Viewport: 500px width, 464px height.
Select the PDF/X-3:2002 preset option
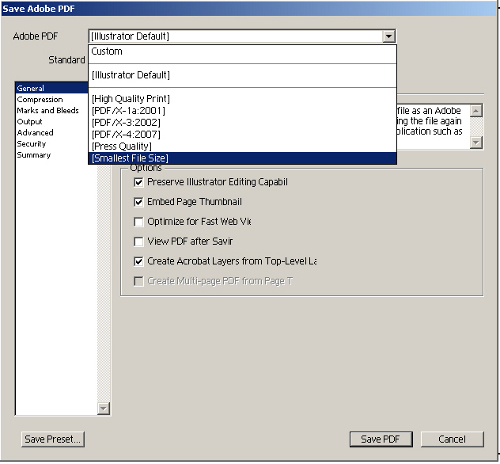click(242, 123)
